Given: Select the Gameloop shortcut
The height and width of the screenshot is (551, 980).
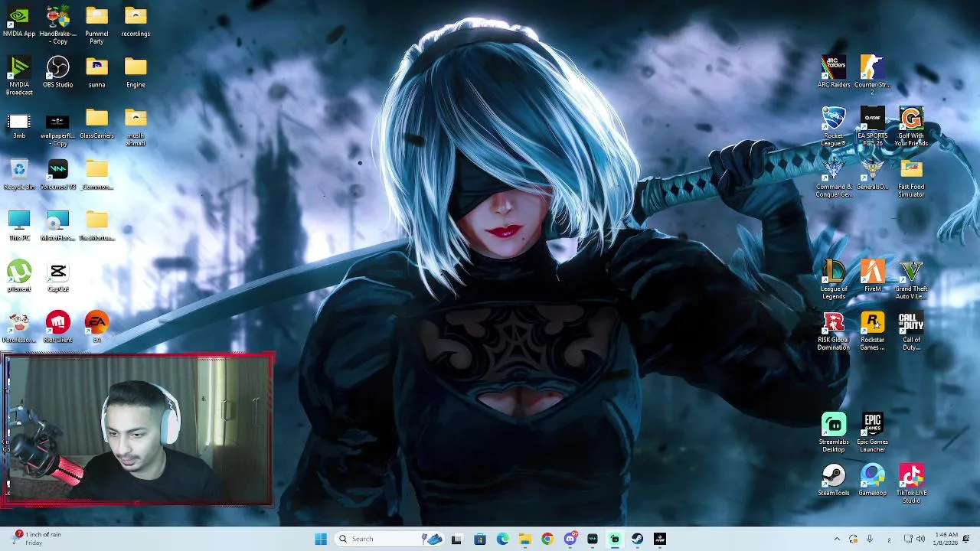Looking at the screenshot, I should [872, 481].
